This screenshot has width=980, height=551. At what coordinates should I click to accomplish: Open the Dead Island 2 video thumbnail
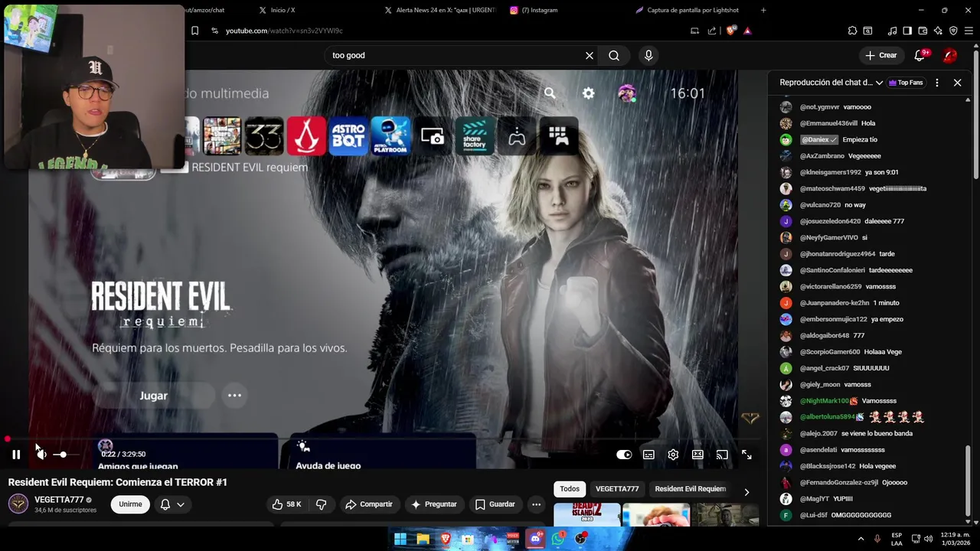[587, 514]
